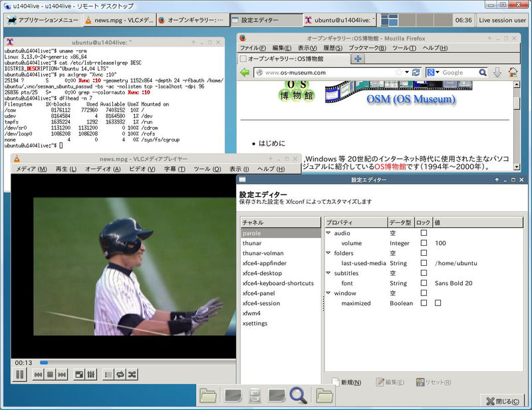
Task: Switch to news.mpg VLC taskbar button
Action: 119,20
